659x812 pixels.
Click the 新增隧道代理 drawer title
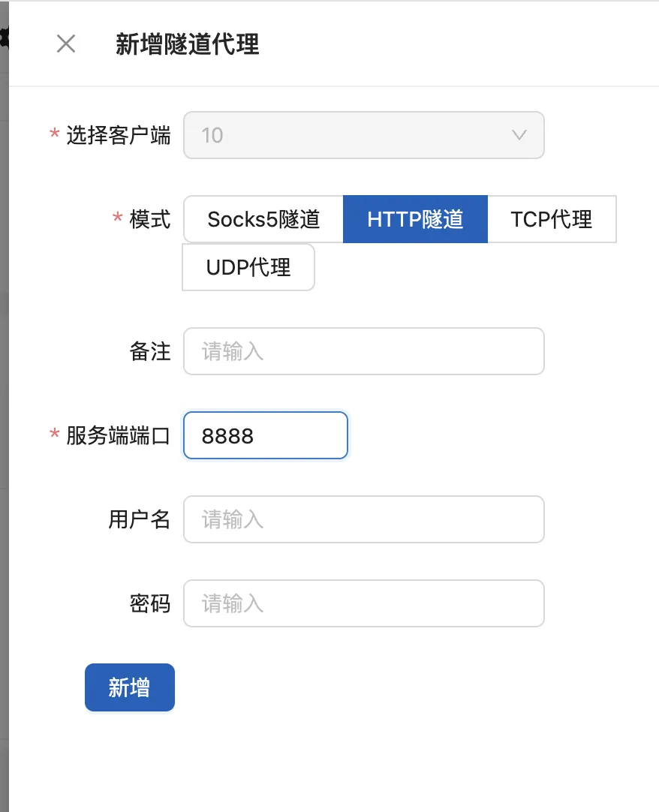[188, 44]
